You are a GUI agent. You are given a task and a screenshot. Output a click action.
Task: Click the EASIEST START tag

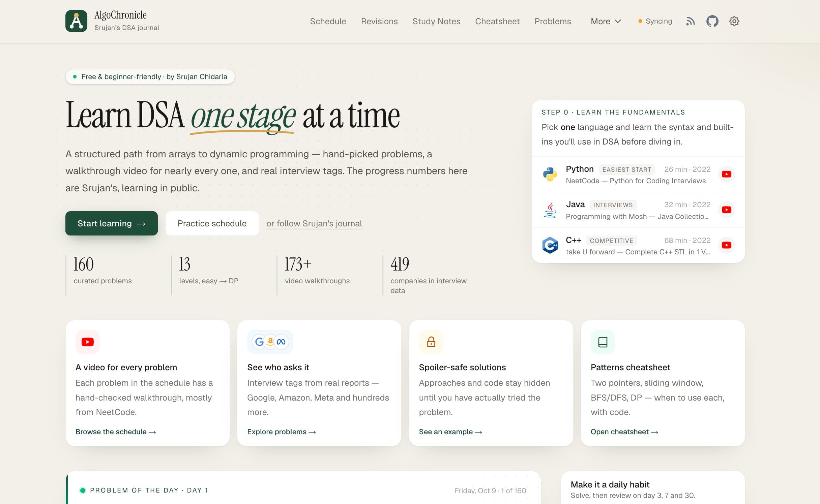(x=626, y=169)
